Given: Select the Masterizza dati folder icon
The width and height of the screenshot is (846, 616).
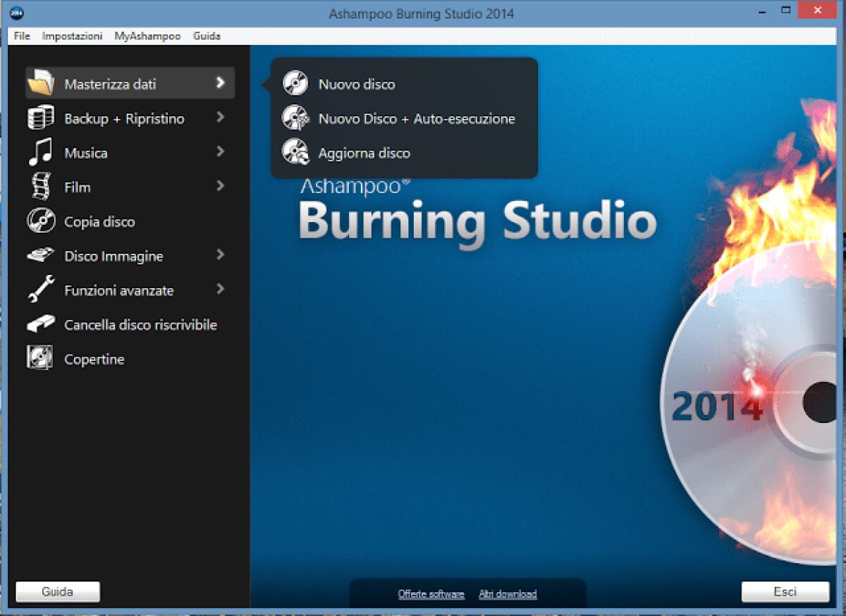Looking at the screenshot, I should tap(41, 82).
